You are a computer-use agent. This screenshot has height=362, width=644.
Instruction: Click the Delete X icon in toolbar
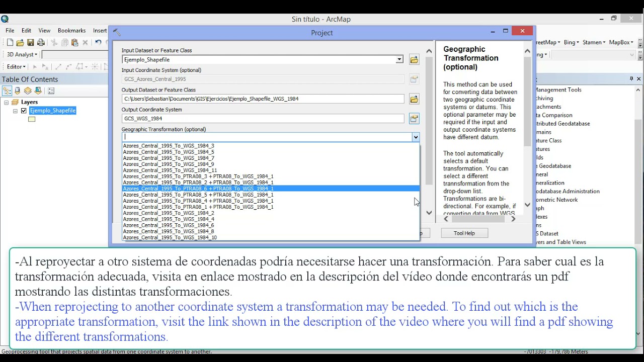85,43
